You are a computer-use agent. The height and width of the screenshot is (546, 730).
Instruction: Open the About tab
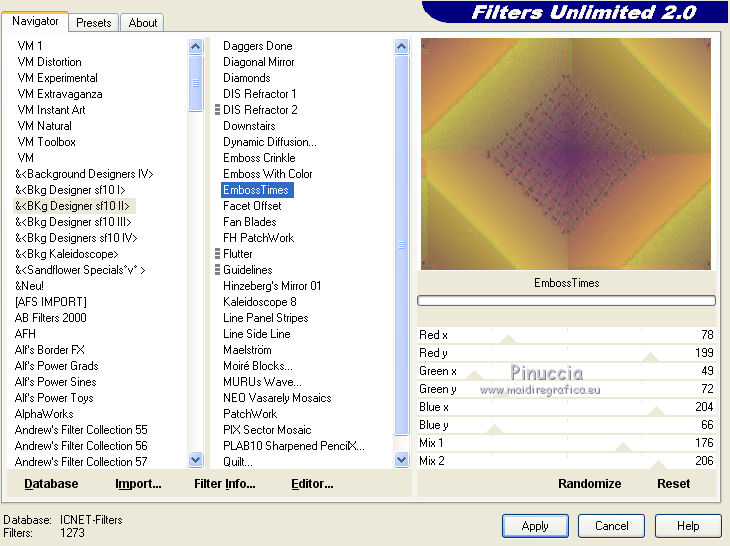[x=142, y=23]
